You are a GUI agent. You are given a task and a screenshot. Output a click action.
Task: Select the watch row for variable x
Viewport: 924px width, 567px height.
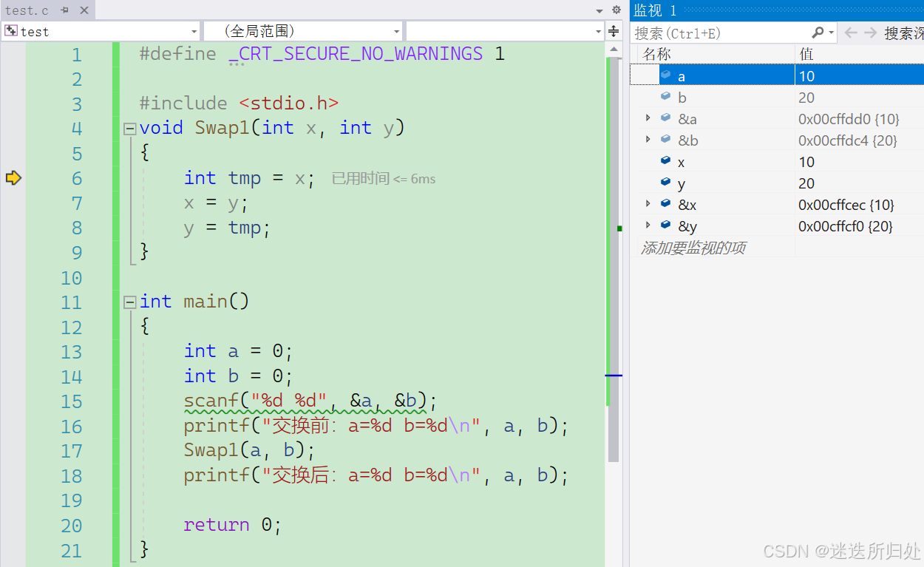[x=777, y=161]
